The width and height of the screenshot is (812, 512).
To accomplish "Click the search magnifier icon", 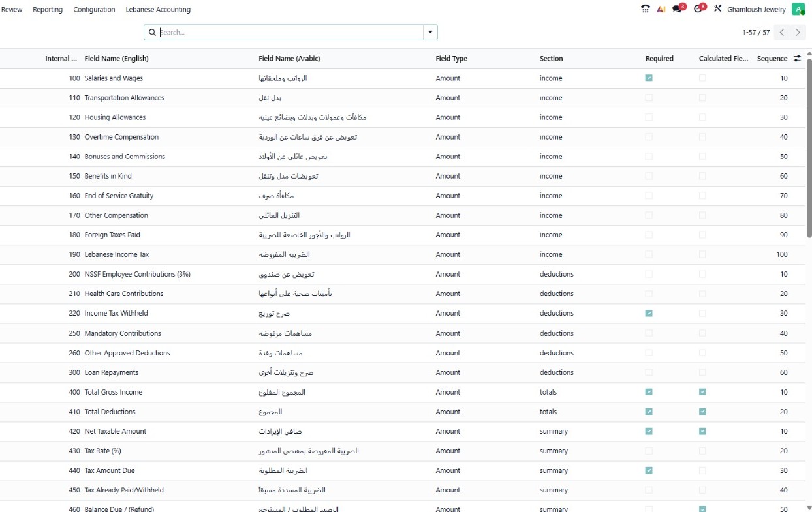I will point(152,33).
